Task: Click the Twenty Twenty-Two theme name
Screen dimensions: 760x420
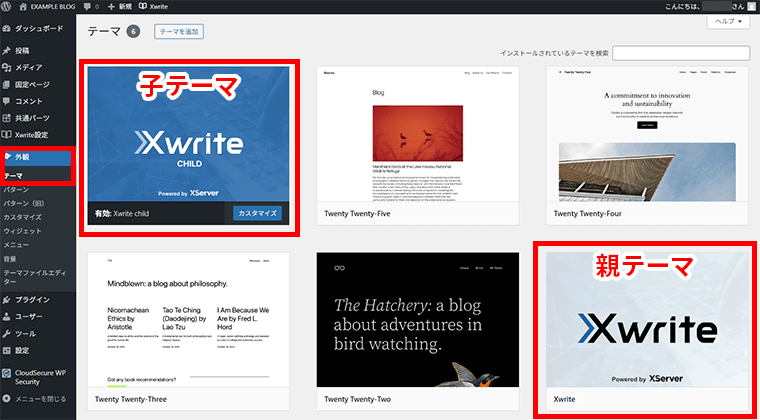Action: [x=358, y=399]
